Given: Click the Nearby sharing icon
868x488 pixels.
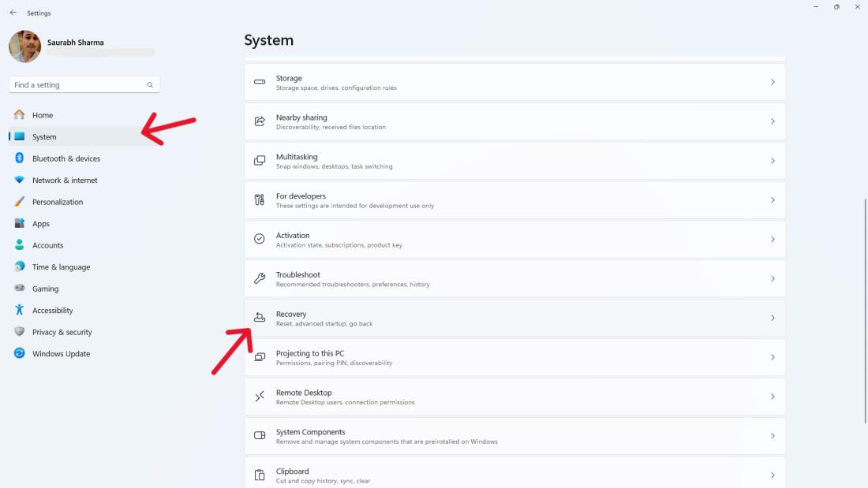Looking at the screenshot, I should 260,121.
